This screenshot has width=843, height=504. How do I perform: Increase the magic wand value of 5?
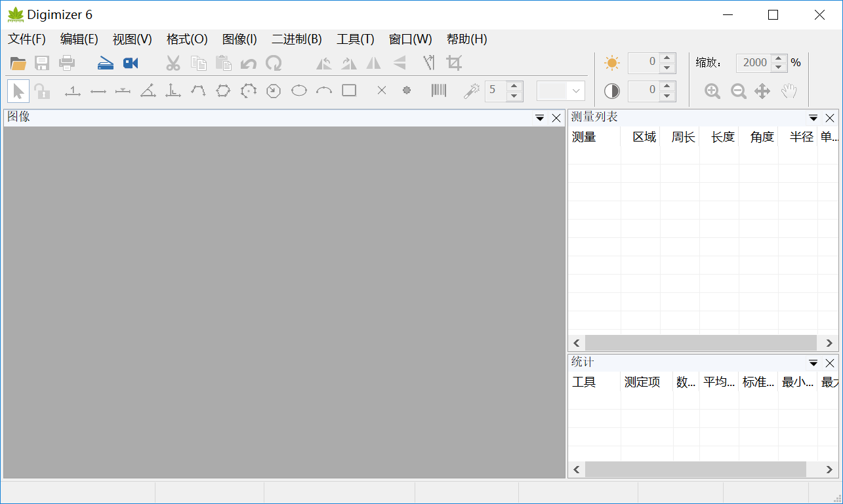514,85
